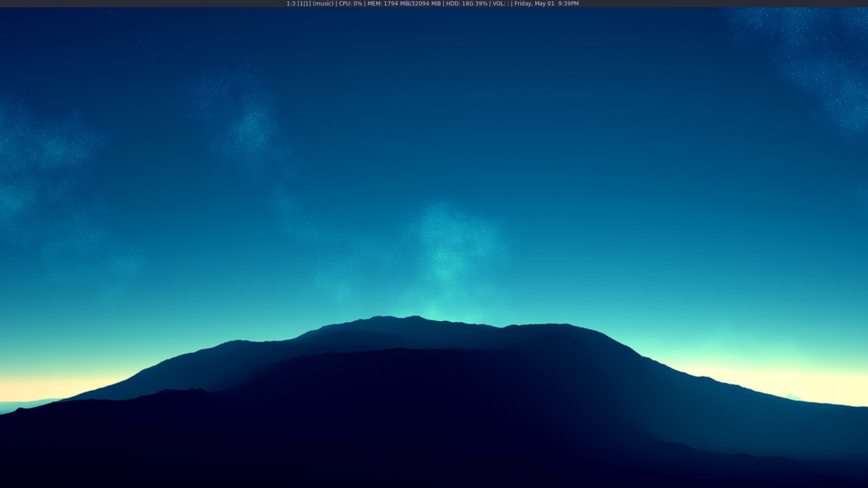Click the Friday, May 01 date

[x=534, y=4]
